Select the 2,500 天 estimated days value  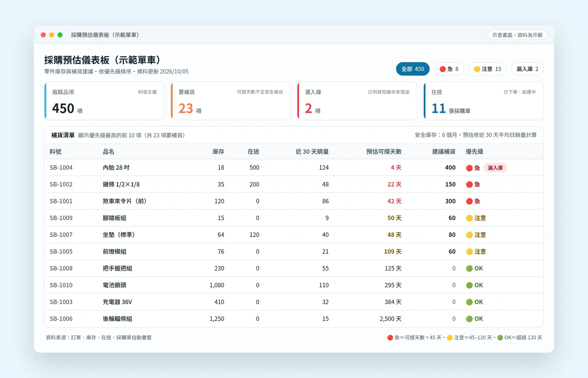point(391,319)
